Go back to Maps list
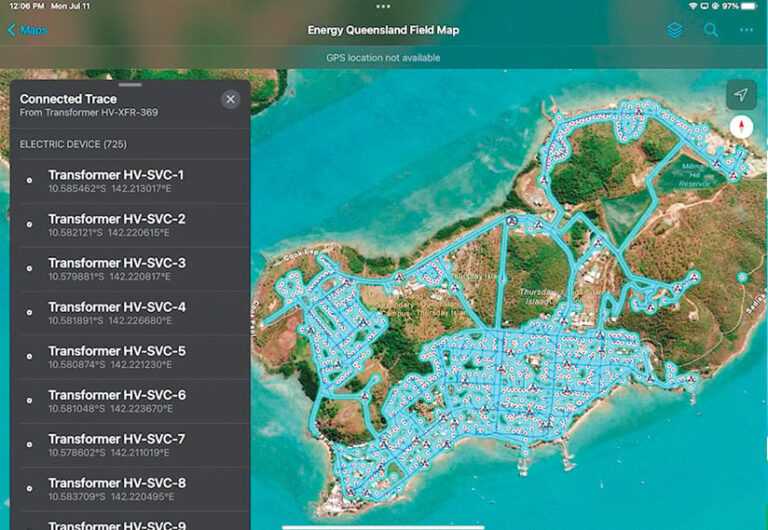This screenshot has width=768, height=530. click(28, 30)
